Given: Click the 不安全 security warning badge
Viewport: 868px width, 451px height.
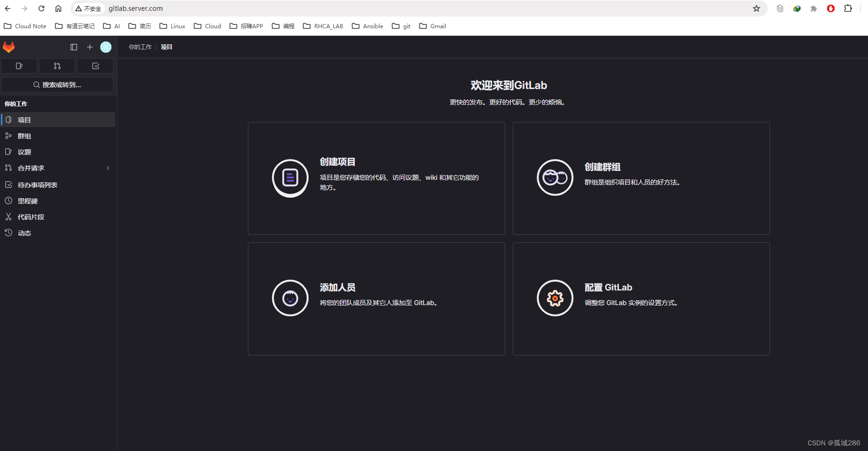Looking at the screenshot, I should [x=88, y=8].
